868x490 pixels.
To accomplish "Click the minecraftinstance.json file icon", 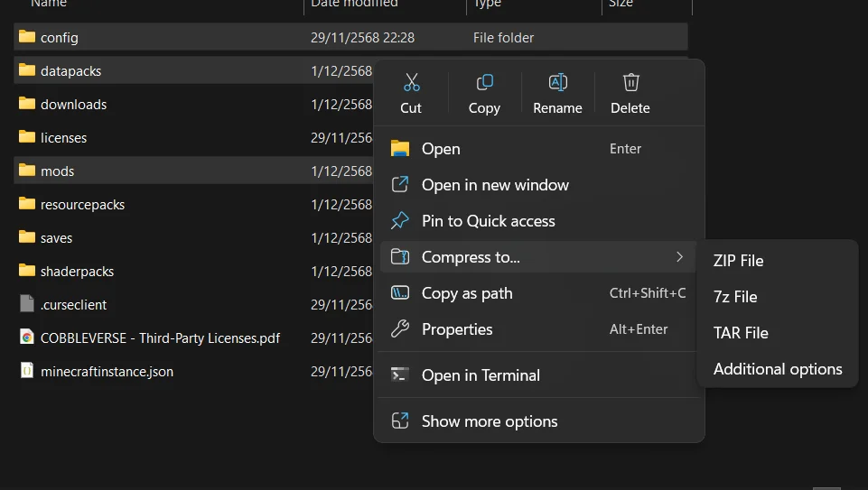I will (x=26, y=371).
